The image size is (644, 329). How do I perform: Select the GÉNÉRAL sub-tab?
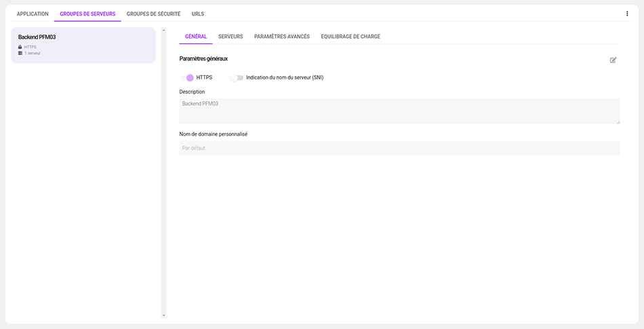[x=196, y=37]
